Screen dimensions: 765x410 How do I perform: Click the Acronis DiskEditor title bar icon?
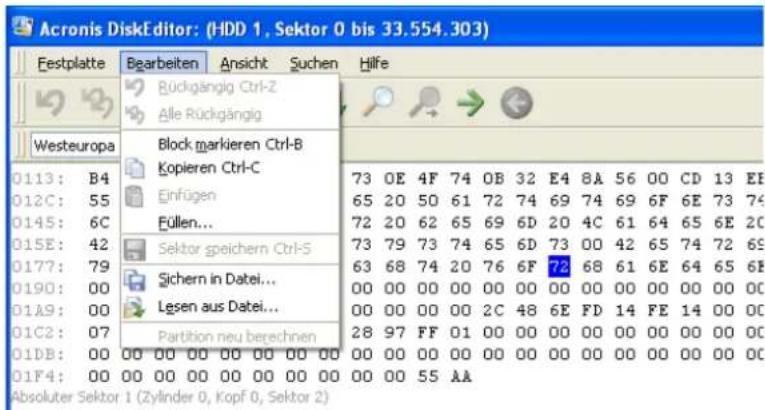click(x=22, y=28)
